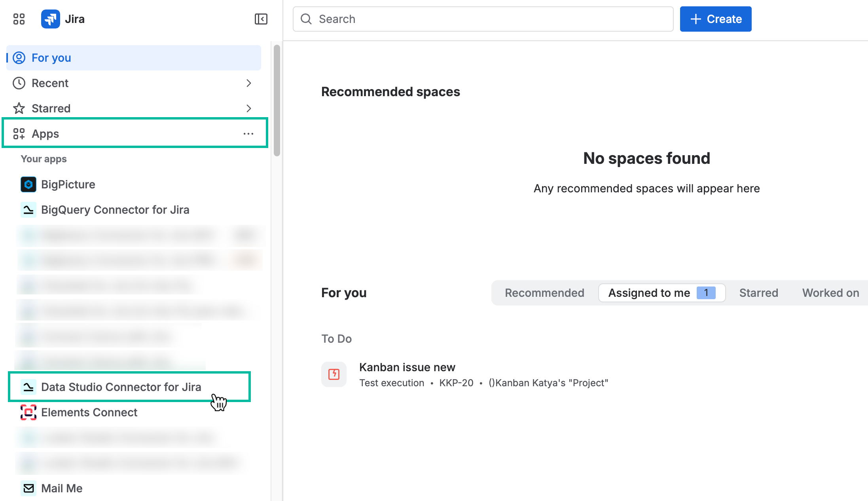Click the "Test execution" issue type text
868x501 pixels.
click(392, 383)
